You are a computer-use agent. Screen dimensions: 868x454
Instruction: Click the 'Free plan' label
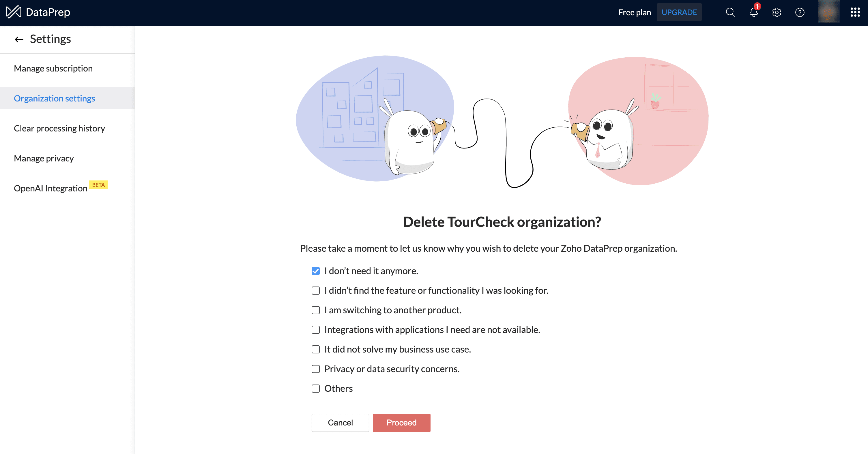(635, 12)
